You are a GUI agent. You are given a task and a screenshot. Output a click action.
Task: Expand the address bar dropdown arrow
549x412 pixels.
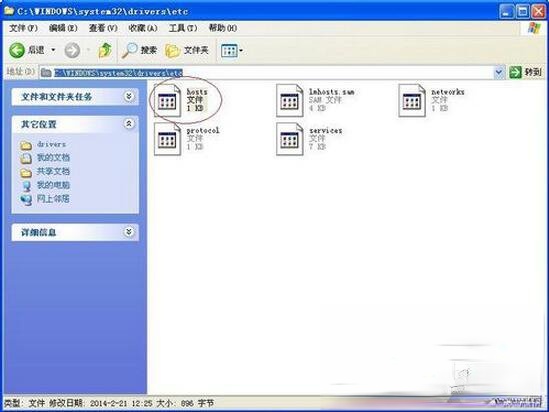498,72
